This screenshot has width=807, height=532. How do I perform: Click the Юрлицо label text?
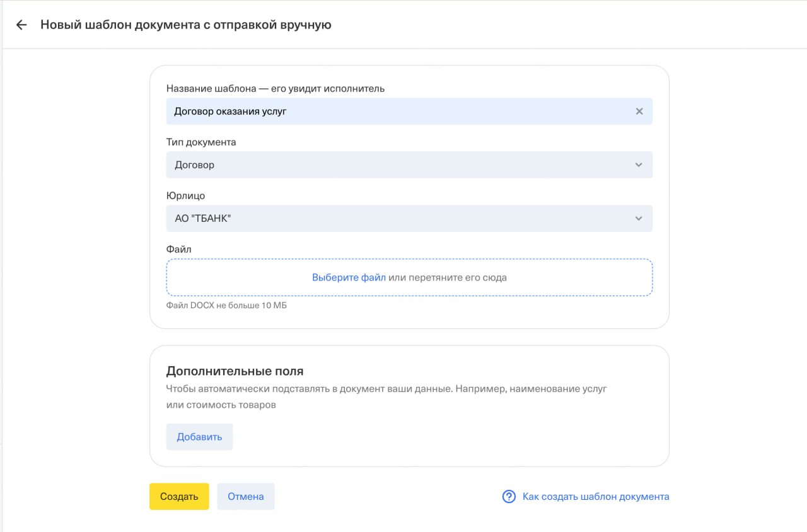pos(185,196)
